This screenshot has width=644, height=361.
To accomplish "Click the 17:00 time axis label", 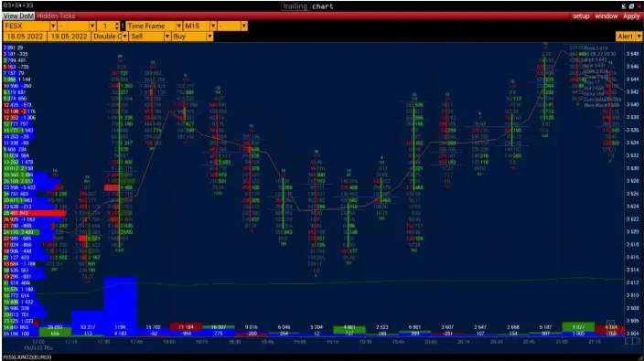I will pyautogui.click(x=38, y=342).
